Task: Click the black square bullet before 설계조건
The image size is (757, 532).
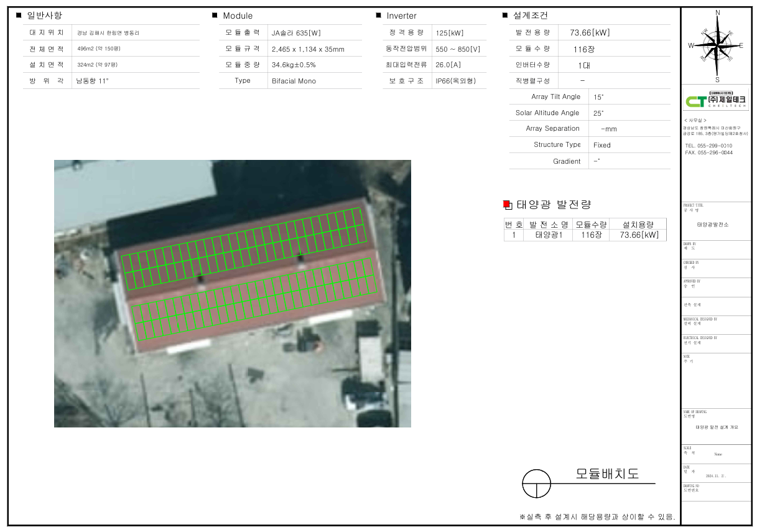Action: (x=505, y=15)
